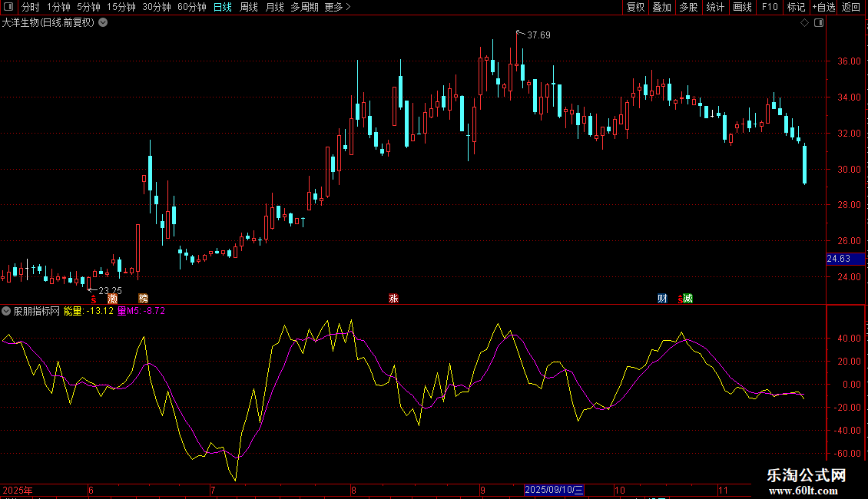868x499 pixels.
Task: Open the F10 company info
Action: pyautogui.click(x=770, y=7)
